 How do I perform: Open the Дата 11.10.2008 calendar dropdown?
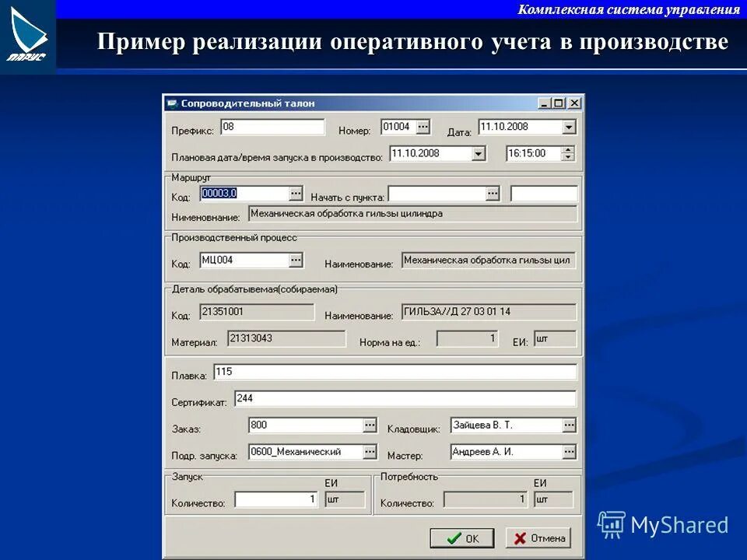coord(569,126)
